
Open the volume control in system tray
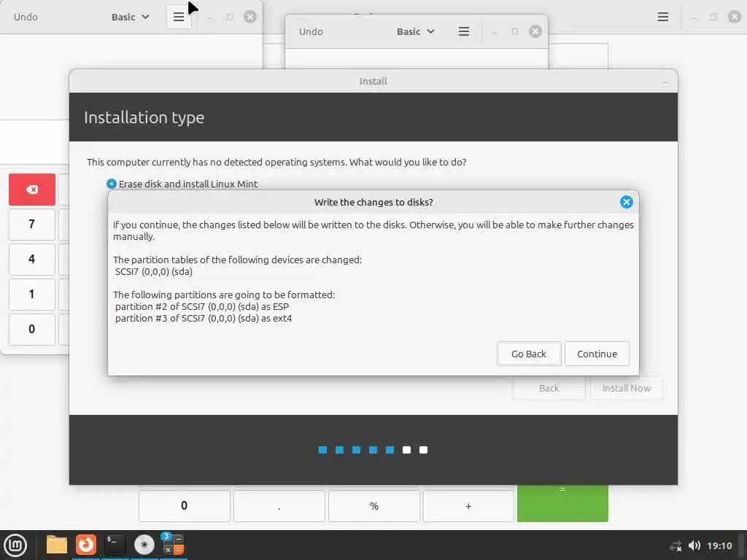tap(694, 545)
